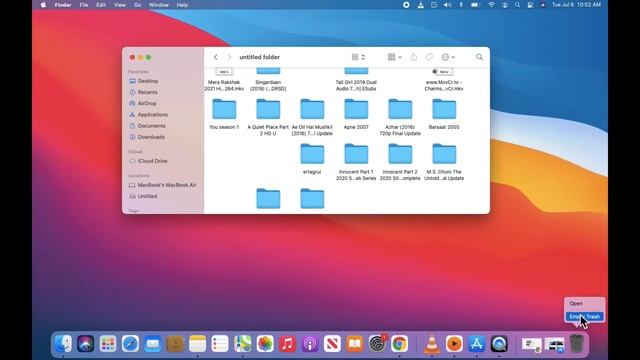Open Spotlight search in the menu bar
This screenshot has width=640, height=360.
click(x=518, y=5)
